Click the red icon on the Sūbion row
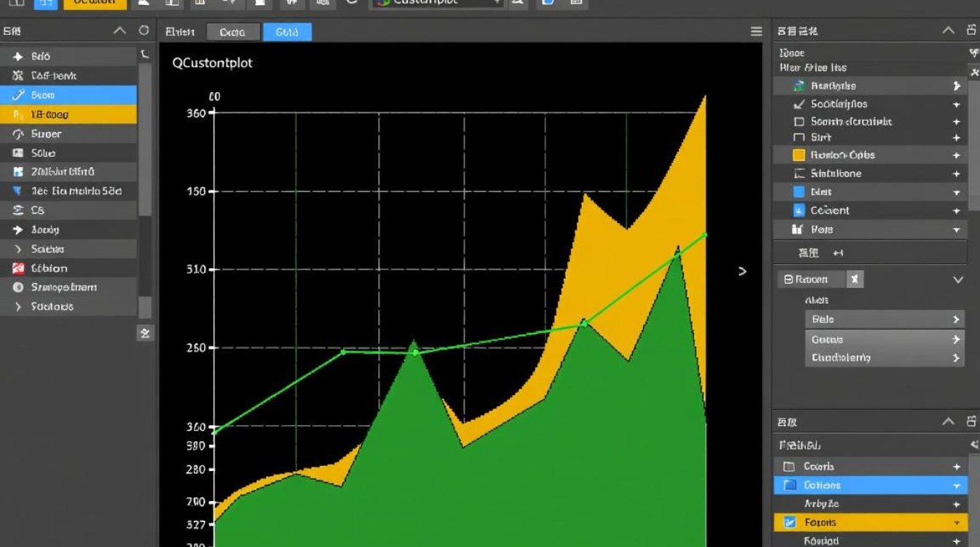This screenshot has width=980, height=547. (18, 268)
